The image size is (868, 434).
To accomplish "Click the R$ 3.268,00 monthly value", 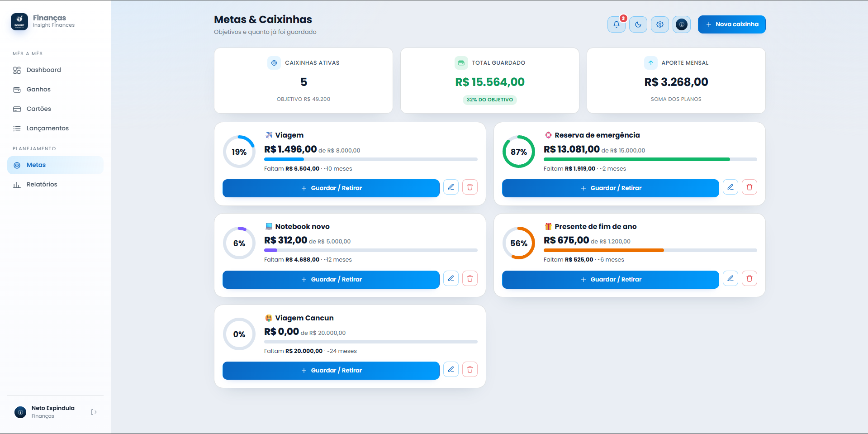I will [x=676, y=82].
